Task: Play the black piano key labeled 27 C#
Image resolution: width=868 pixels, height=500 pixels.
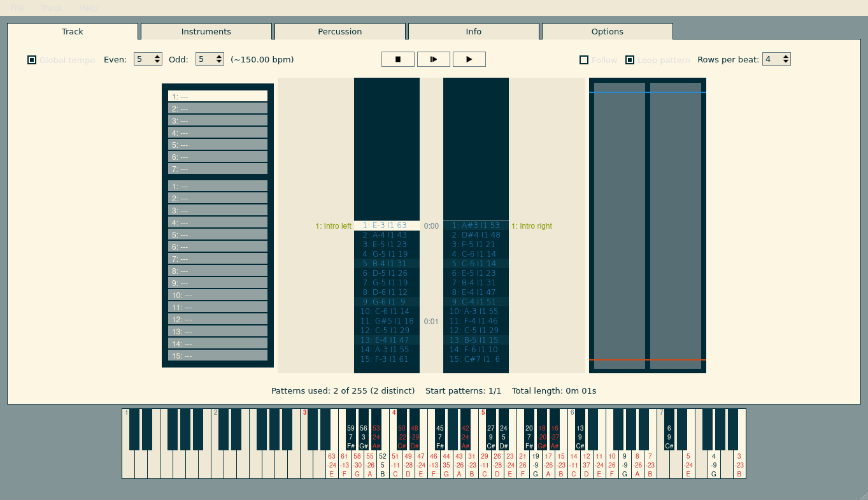Action: (491, 430)
